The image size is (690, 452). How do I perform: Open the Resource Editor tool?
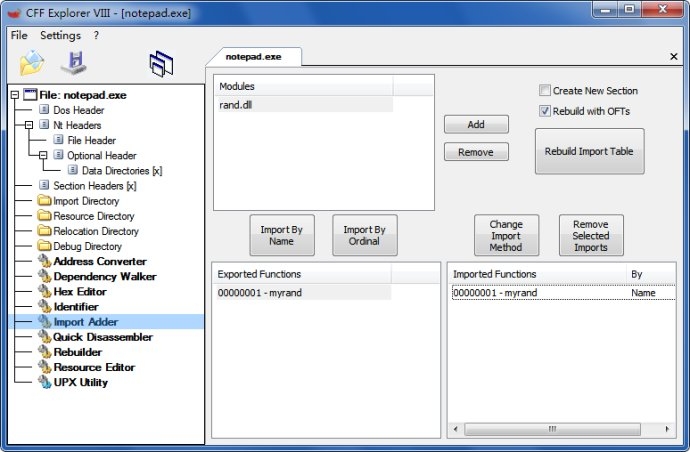pos(94,367)
